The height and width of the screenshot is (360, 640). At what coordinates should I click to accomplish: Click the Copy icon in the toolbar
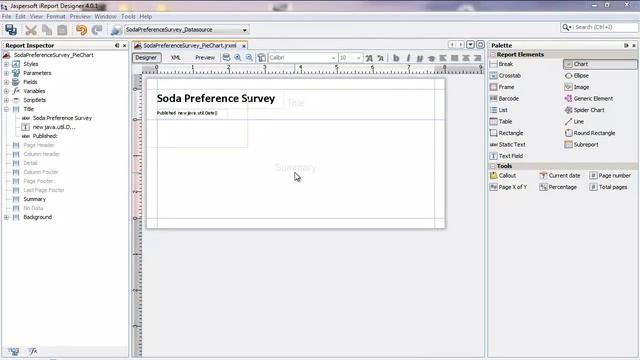coord(47,30)
